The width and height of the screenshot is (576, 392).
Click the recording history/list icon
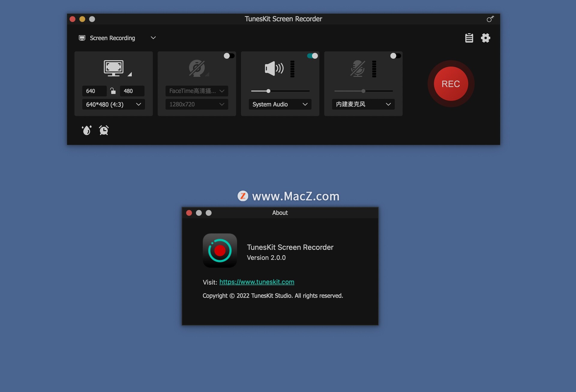(x=469, y=38)
